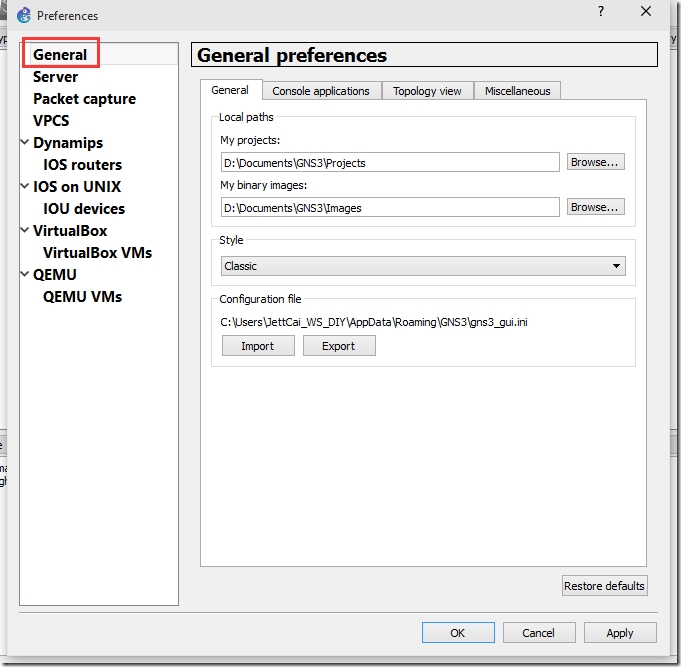Select IOS on UNIX entry
Screen dimensions: 681x667
coord(77,187)
